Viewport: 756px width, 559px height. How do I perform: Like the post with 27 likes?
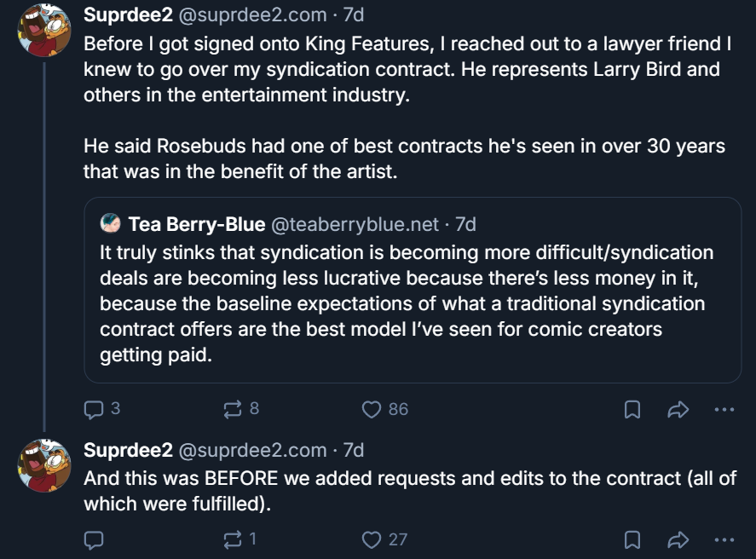tap(372, 539)
